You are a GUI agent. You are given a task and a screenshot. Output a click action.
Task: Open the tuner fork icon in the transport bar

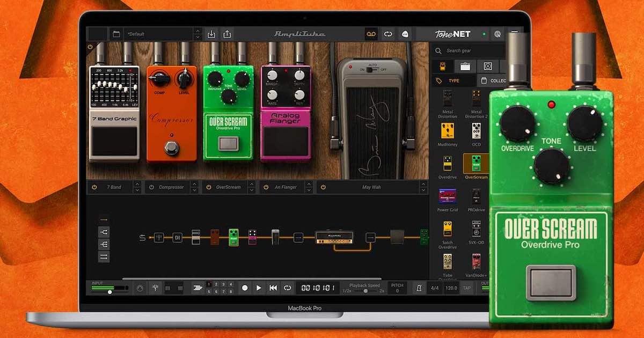(155, 288)
